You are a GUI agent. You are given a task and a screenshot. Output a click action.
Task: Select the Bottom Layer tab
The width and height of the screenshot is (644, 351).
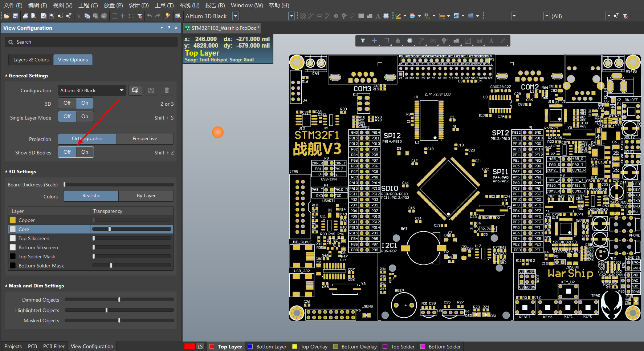[267, 347]
